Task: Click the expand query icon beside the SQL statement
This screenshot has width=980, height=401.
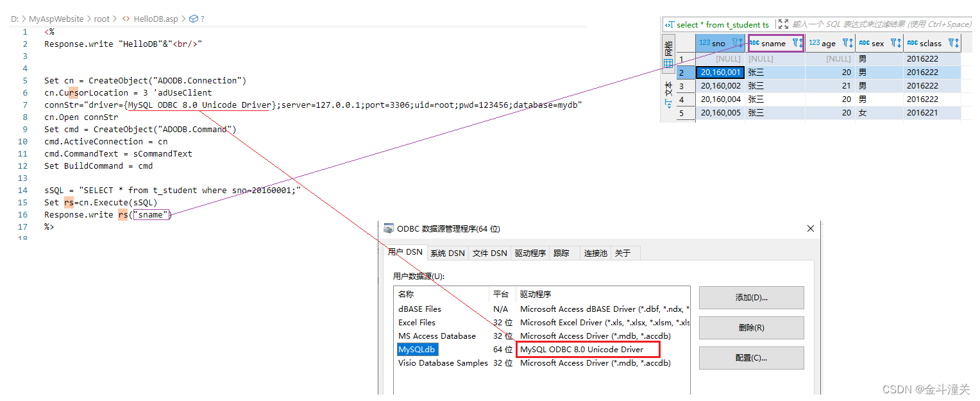Action: point(782,24)
